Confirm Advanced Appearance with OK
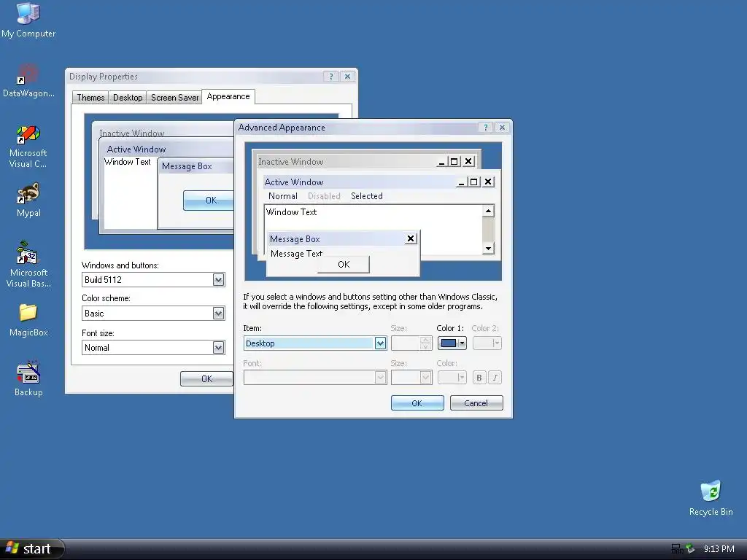747x560 pixels. click(x=417, y=403)
